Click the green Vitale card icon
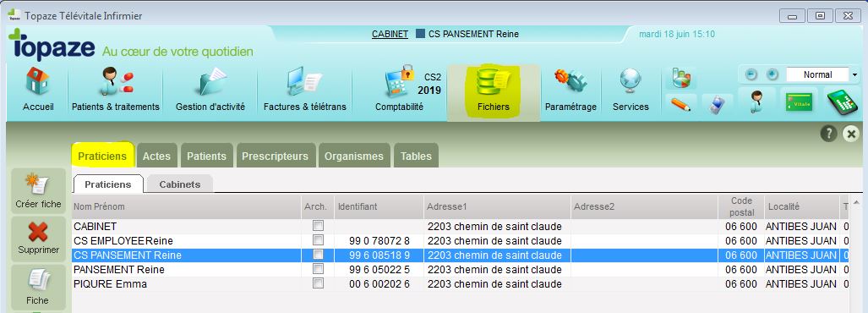This screenshot has width=868, height=313. tap(799, 102)
